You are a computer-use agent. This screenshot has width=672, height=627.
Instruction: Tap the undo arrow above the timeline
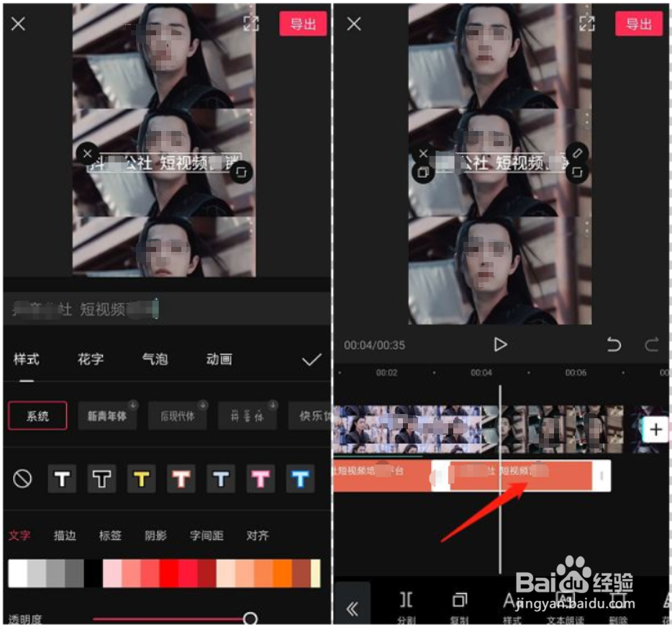(x=614, y=345)
